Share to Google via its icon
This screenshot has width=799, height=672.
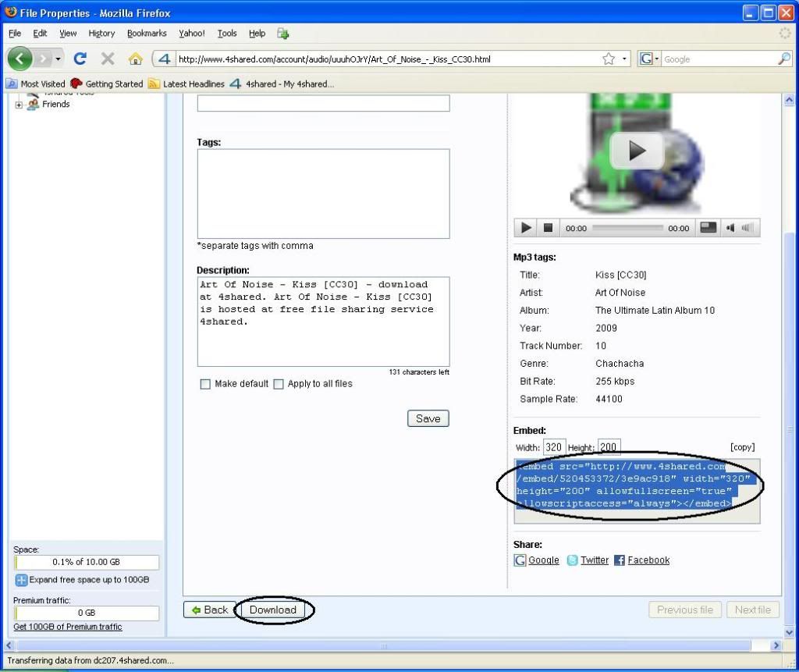[x=520, y=560]
